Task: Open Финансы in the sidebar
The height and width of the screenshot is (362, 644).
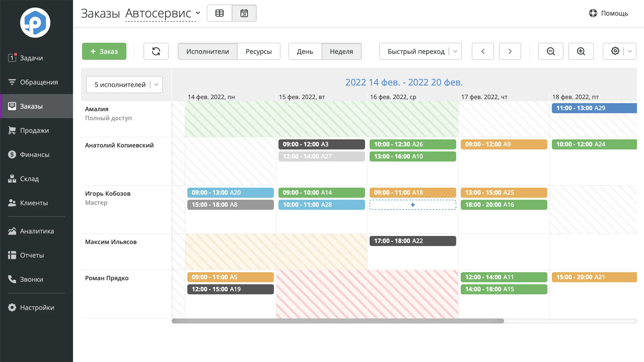Action: (36, 154)
